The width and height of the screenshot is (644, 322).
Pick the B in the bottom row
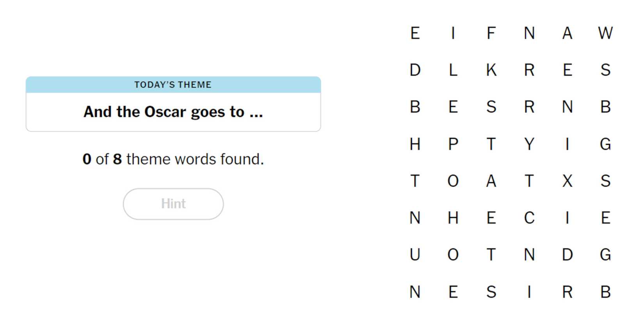(x=605, y=292)
